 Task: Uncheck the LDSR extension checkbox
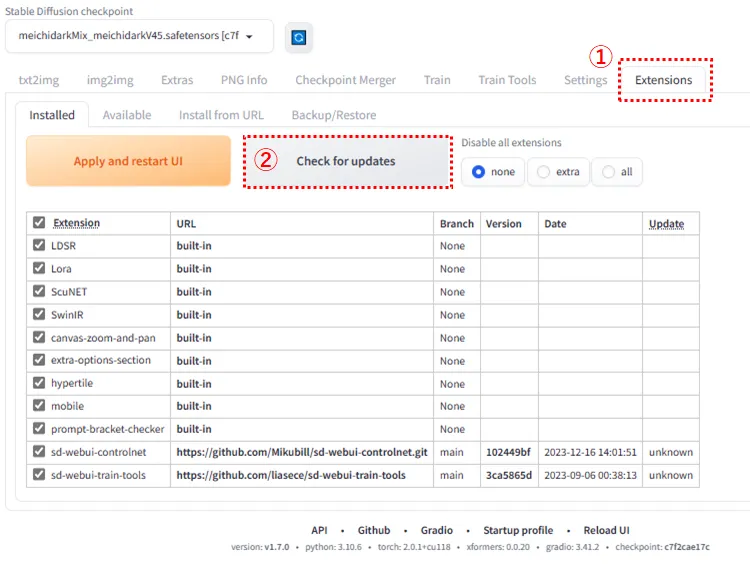point(39,245)
